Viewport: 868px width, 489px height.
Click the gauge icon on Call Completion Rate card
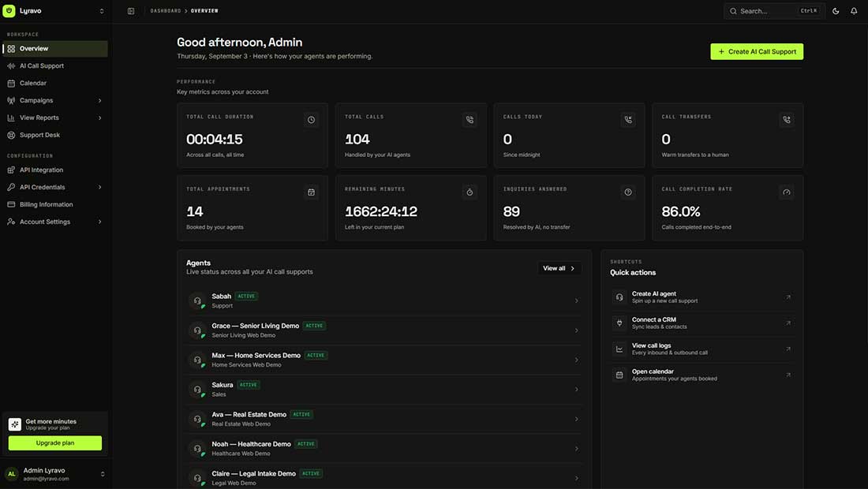pyautogui.click(x=786, y=192)
